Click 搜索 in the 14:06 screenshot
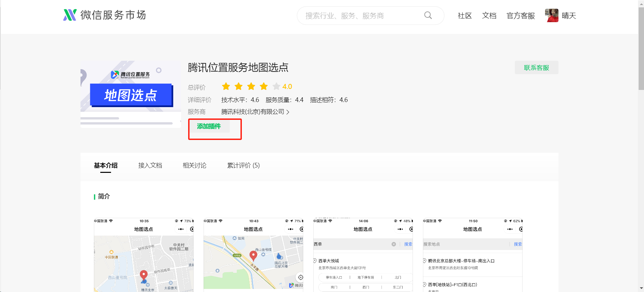Image resolution: width=644 pixels, height=292 pixels. [x=408, y=244]
